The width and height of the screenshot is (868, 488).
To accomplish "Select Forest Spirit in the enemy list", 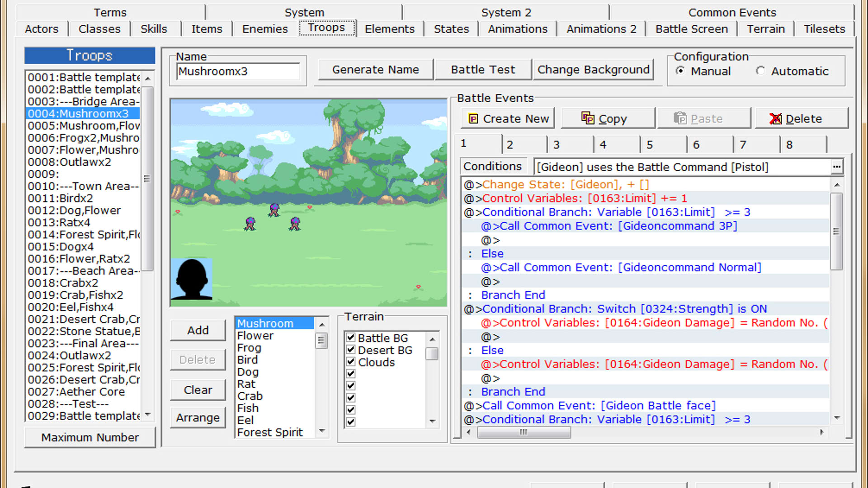I will [274, 432].
